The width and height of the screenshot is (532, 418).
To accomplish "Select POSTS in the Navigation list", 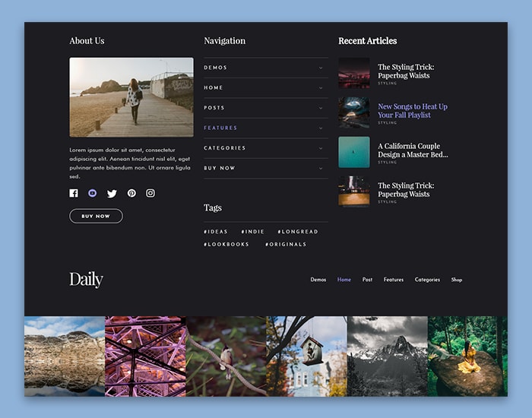I will [214, 108].
